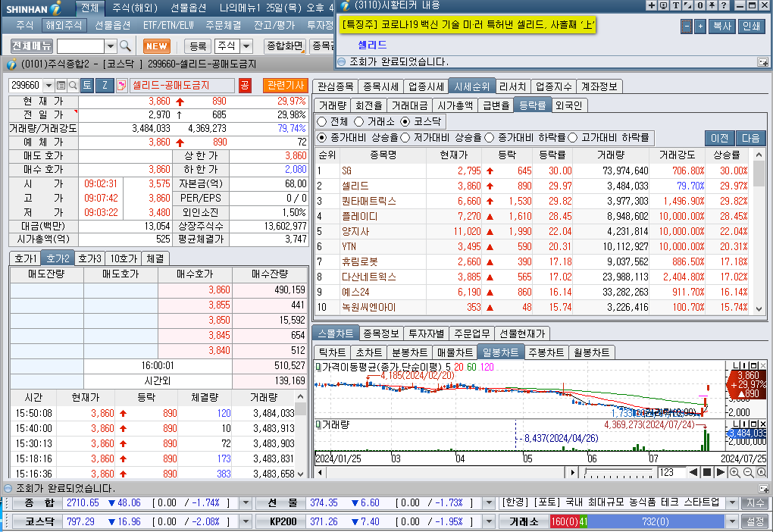The width and height of the screenshot is (773, 532).
Task: Open the 투자자별 tab
Action: point(426,333)
